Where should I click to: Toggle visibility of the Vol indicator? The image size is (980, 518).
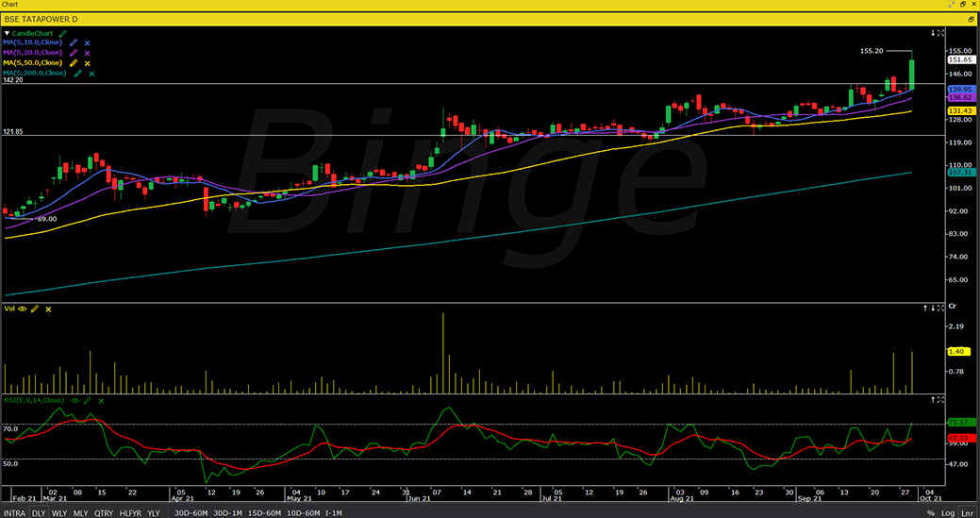(23, 309)
